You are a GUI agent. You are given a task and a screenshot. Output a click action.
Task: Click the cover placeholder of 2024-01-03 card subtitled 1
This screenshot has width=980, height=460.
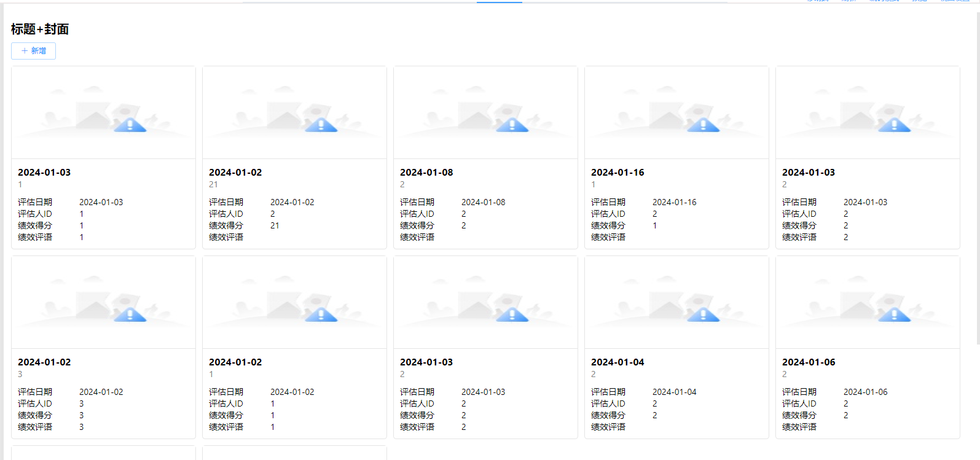pos(103,113)
